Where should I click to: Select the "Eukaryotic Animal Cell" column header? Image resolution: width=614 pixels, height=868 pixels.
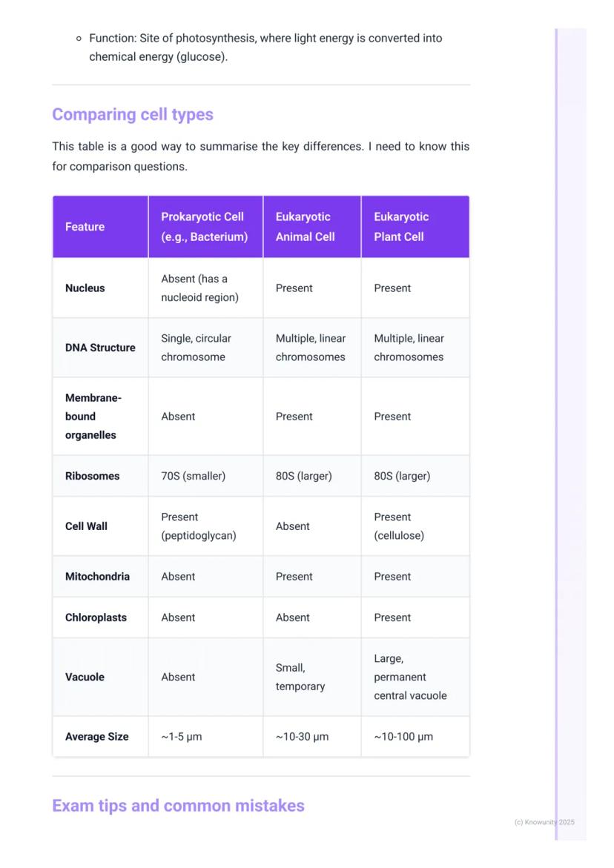coord(305,227)
